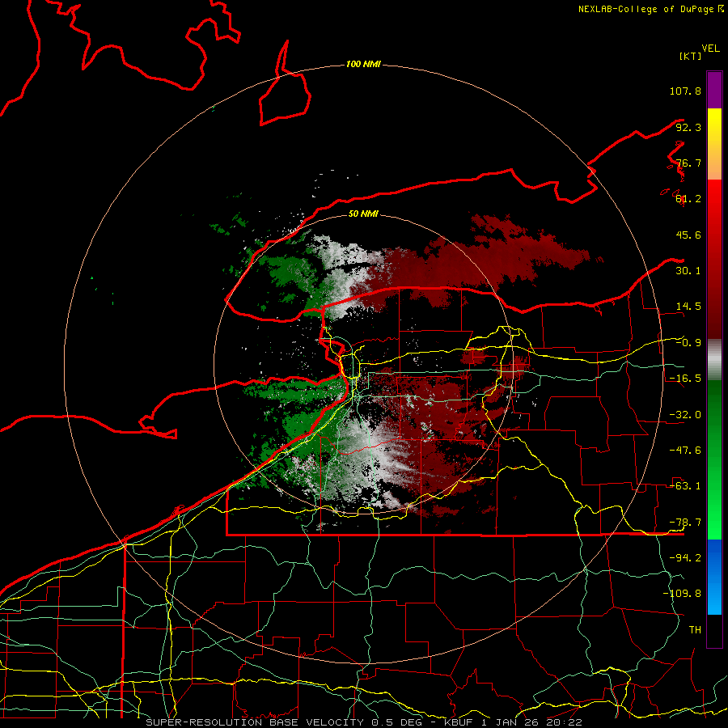Click the 100 NMI range ring label

pyautogui.click(x=363, y=64)
